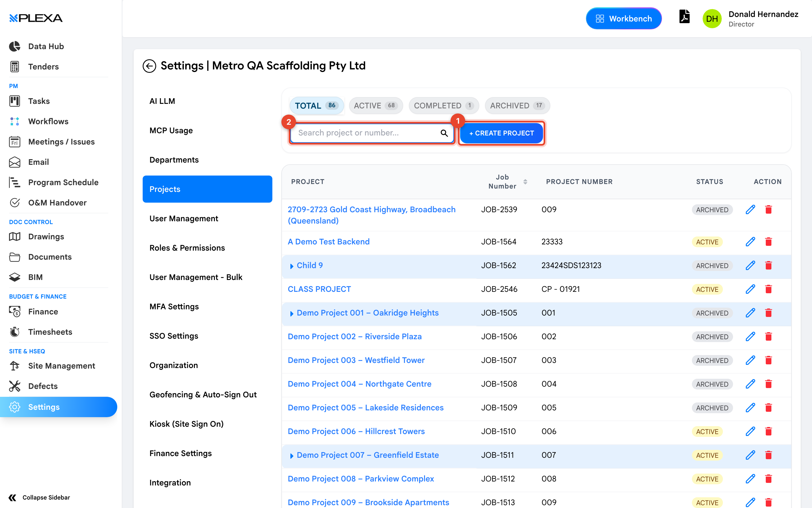Collapse the sidebar
812x508 pixels.
coord(39,497)
